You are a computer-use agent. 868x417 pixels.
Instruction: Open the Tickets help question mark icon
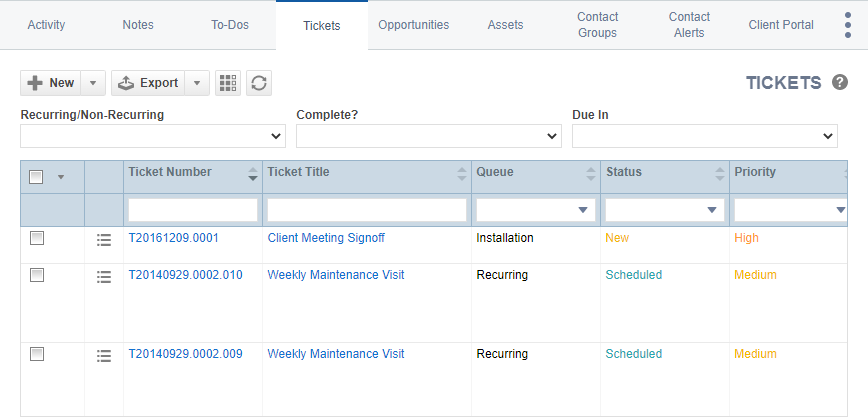pos(840,83)
